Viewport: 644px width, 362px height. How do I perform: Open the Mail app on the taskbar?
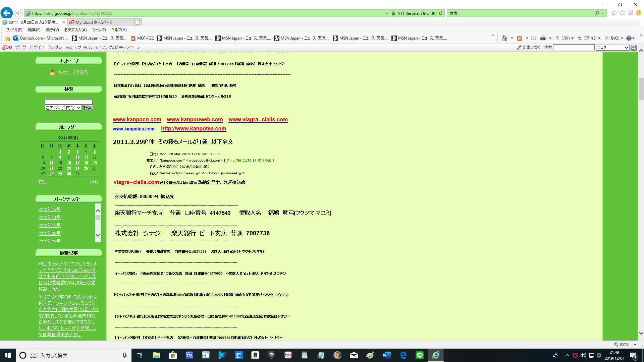click(x=354, y=355)
